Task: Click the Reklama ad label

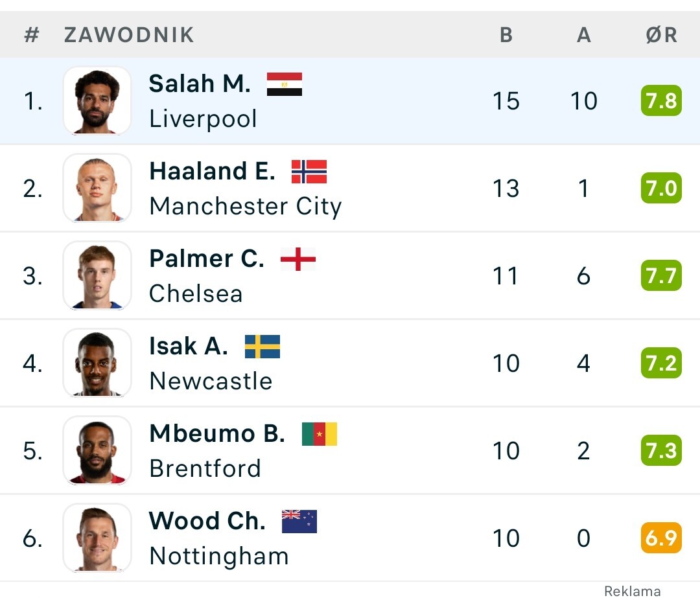Action: (632, 591)
